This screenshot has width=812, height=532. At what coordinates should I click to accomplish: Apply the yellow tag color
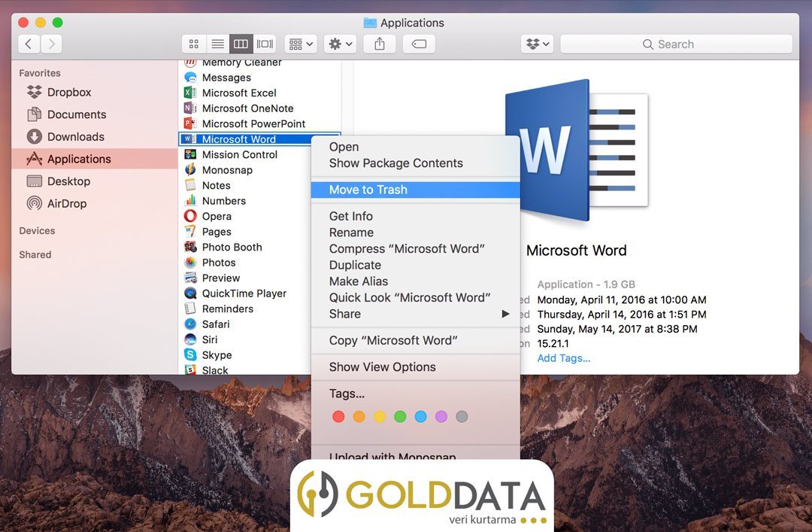pyautogui.click(x=380, y=417)
